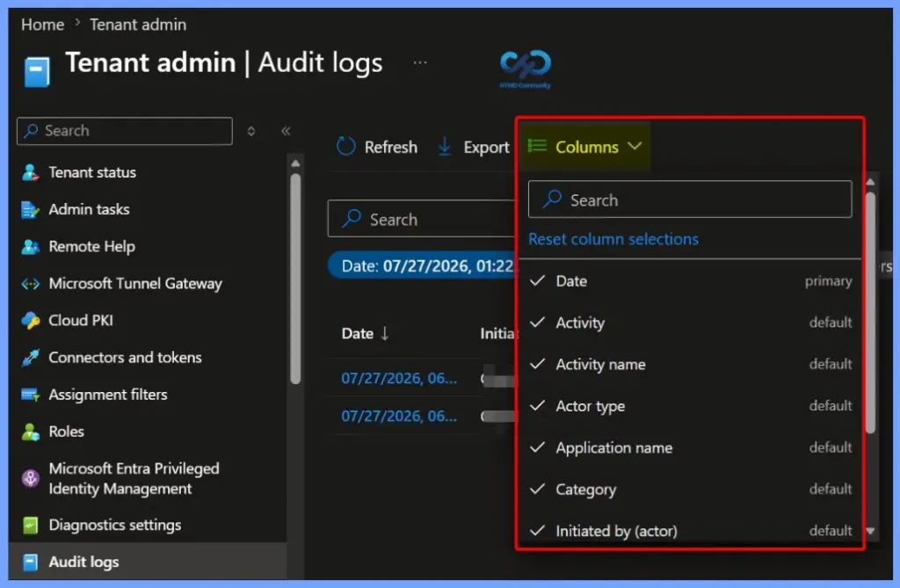Open Microsoft Tunnel Gateway page

pyautogui.click(x=135, y=284)
